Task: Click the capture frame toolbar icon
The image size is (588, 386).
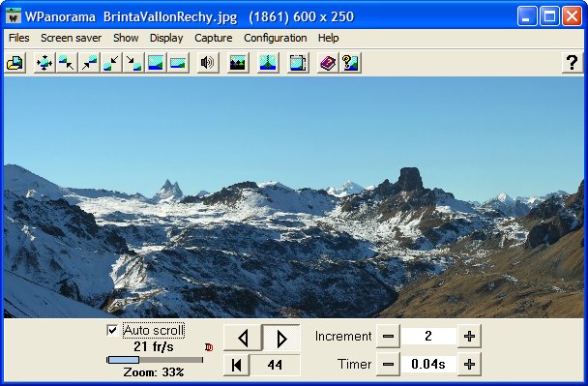Action: [298, 63]
